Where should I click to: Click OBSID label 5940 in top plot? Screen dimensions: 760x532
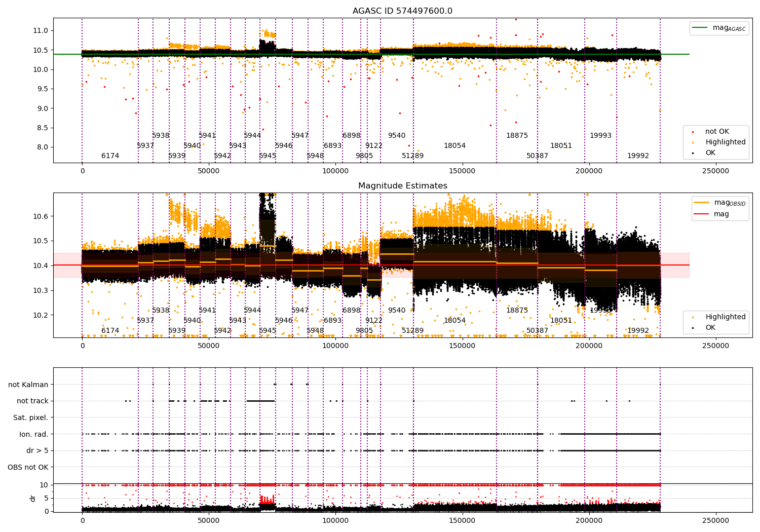192,145
